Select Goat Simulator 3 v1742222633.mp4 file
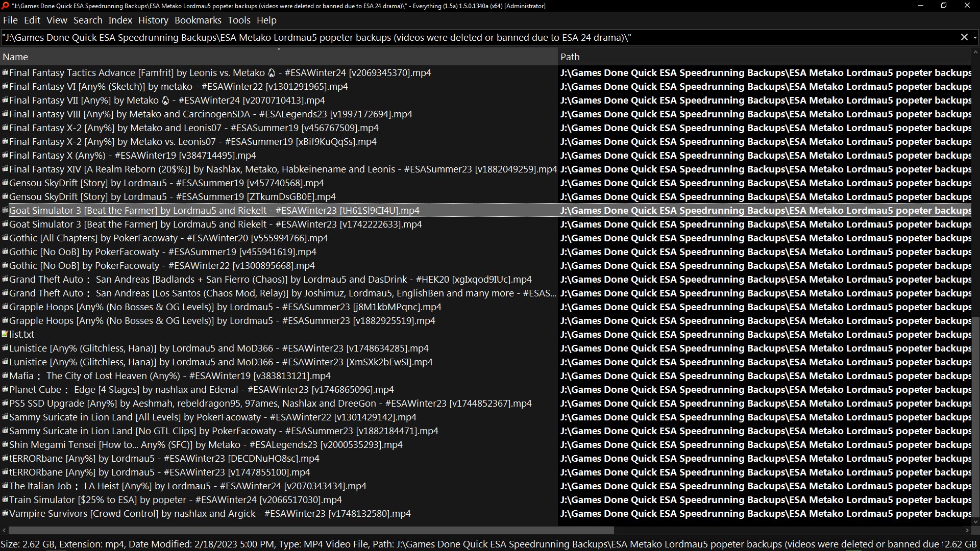 (x=215, y=224)
